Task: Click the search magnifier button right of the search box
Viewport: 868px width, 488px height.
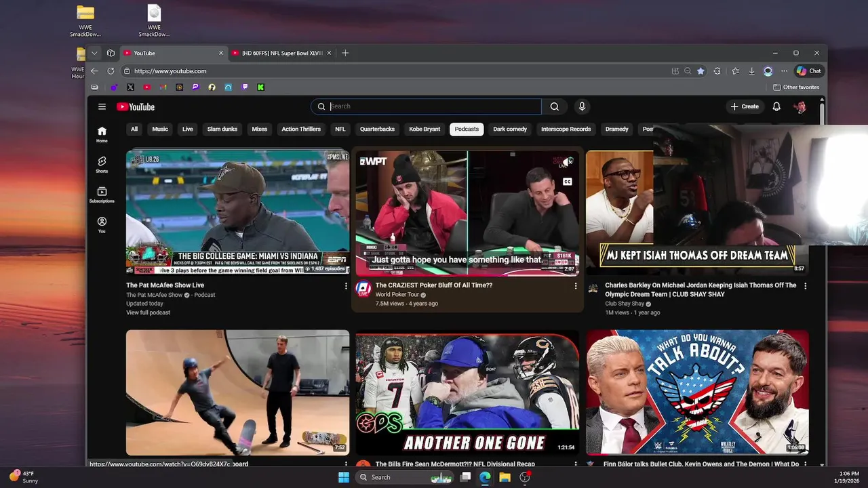Action: [x=555, y=106]
